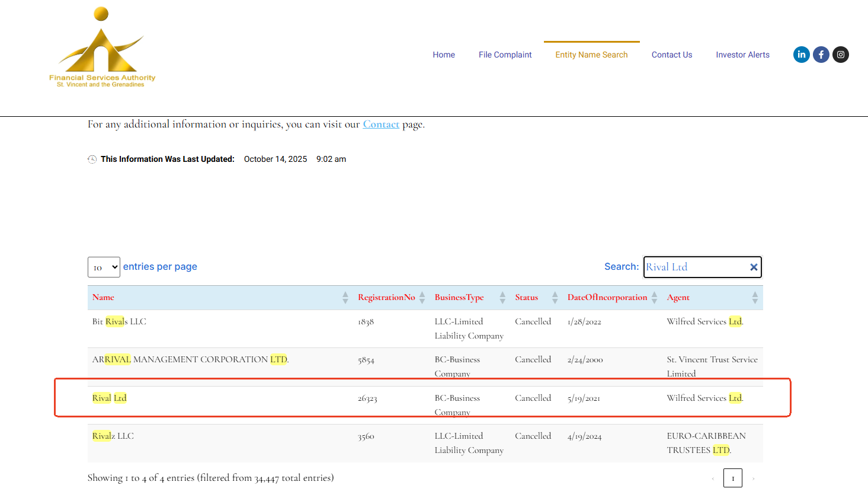Image resolution: width=868 pixels, height=504 pixels.
Task: Open the Instagram social icon
Action: click(840, 55)
